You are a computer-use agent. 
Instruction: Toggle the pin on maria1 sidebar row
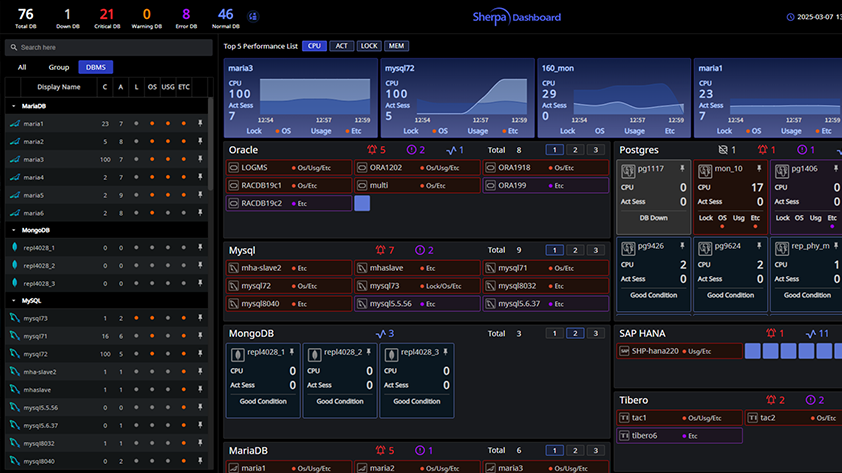click(200, 123)
